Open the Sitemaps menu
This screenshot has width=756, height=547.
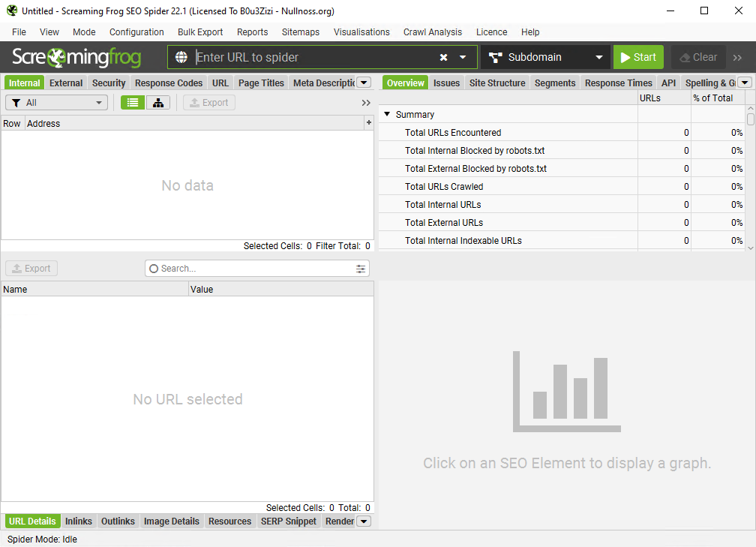tap(300, 32)
